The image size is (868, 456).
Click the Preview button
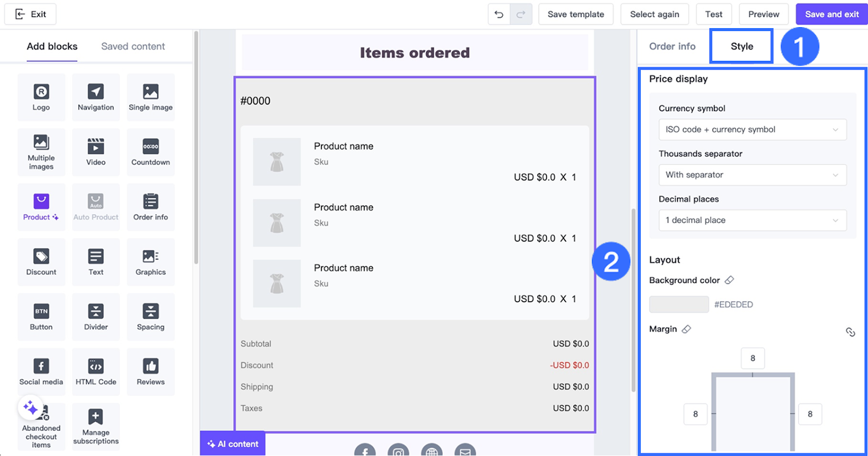763,14
